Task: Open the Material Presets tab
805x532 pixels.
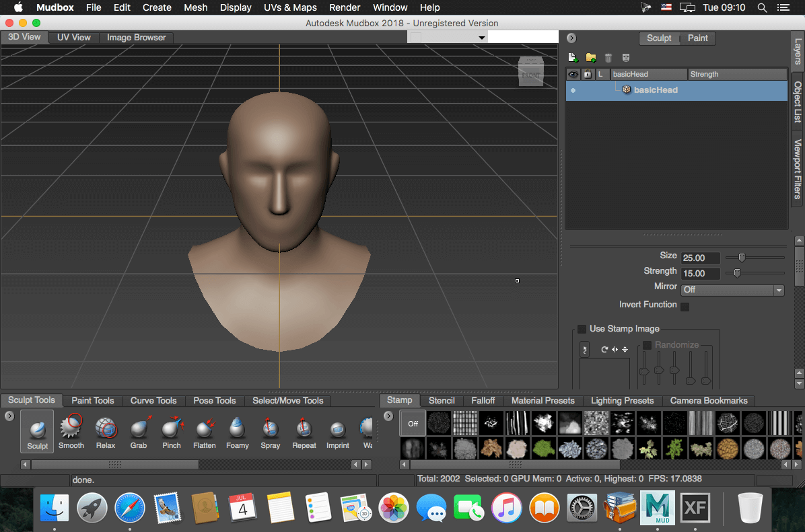Action: (542, 401)
